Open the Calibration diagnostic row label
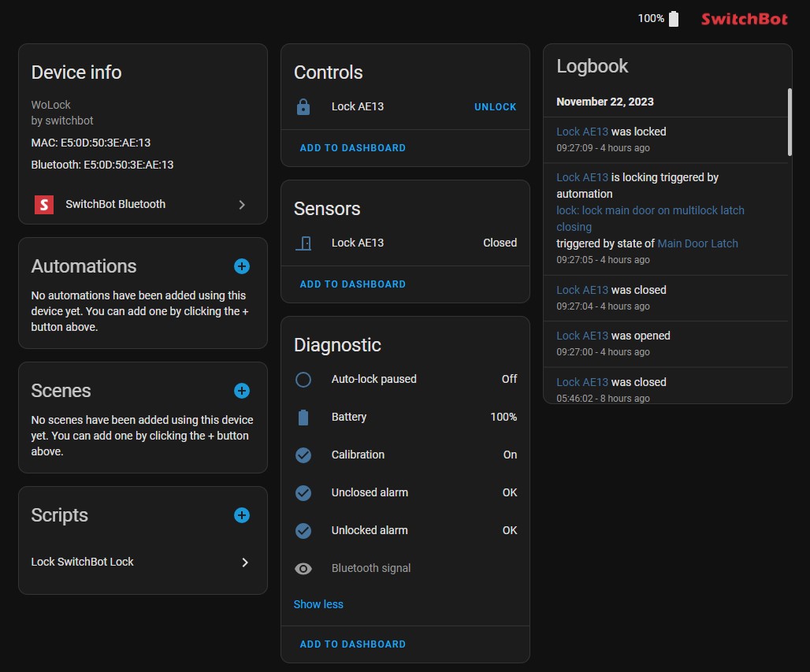 pos(358,455)
